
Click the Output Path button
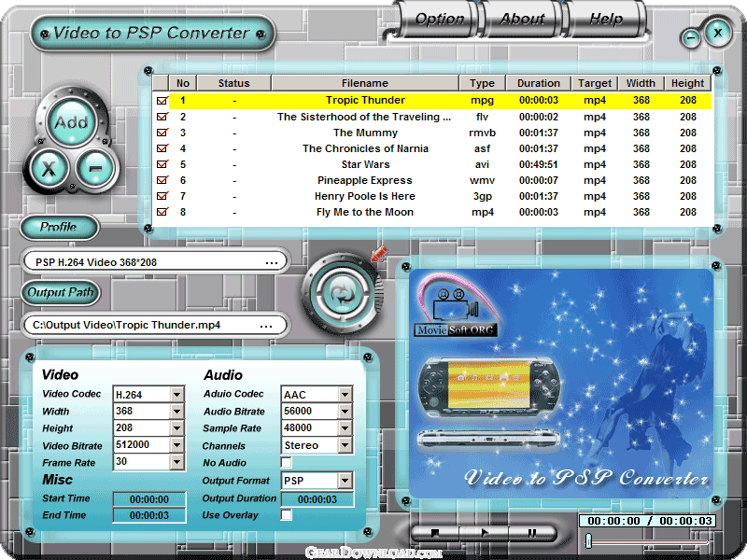61,292
